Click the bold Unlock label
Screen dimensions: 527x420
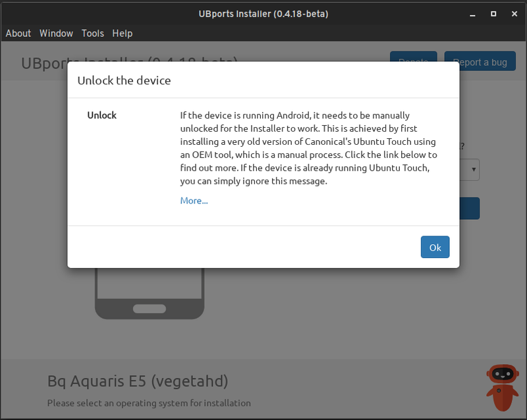101,115
